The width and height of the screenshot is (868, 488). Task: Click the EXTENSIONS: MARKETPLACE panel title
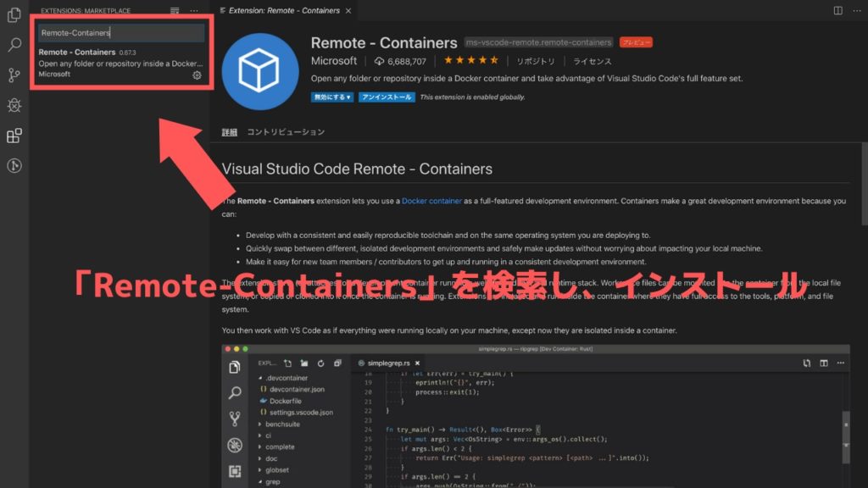[x=86, y=10]
